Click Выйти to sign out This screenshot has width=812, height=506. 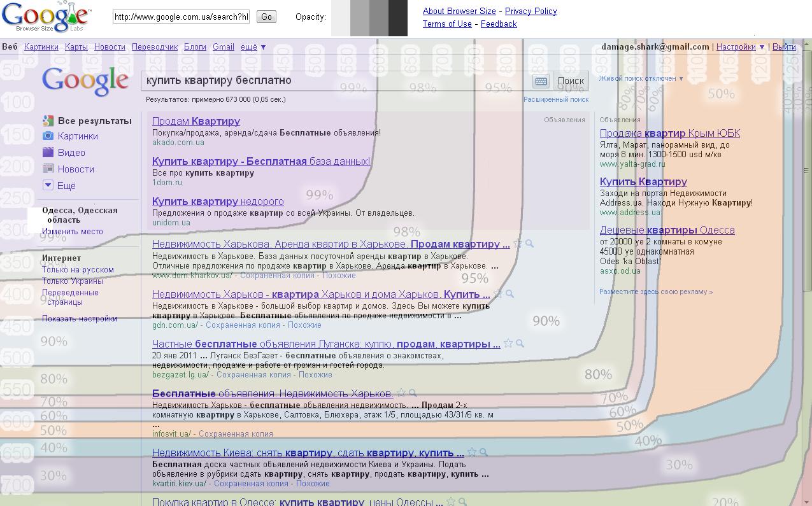(784, 47)
